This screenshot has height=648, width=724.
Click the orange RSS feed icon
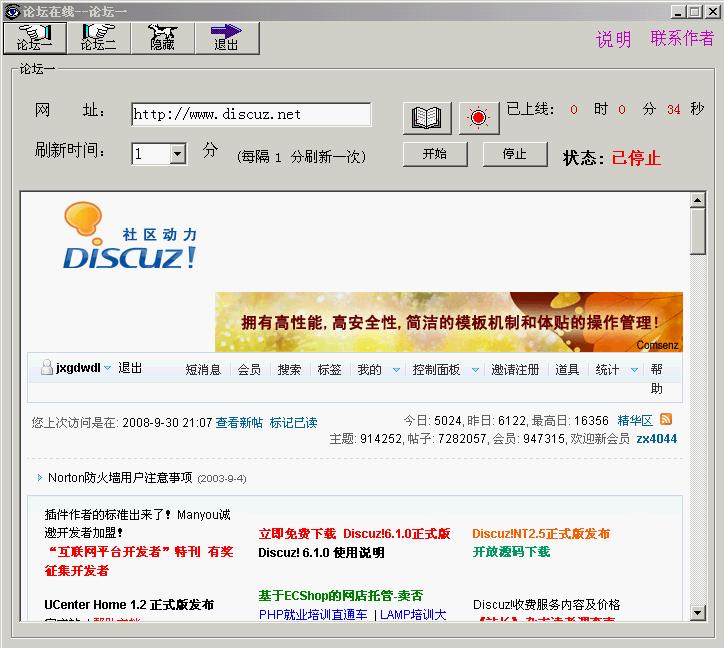666,419
